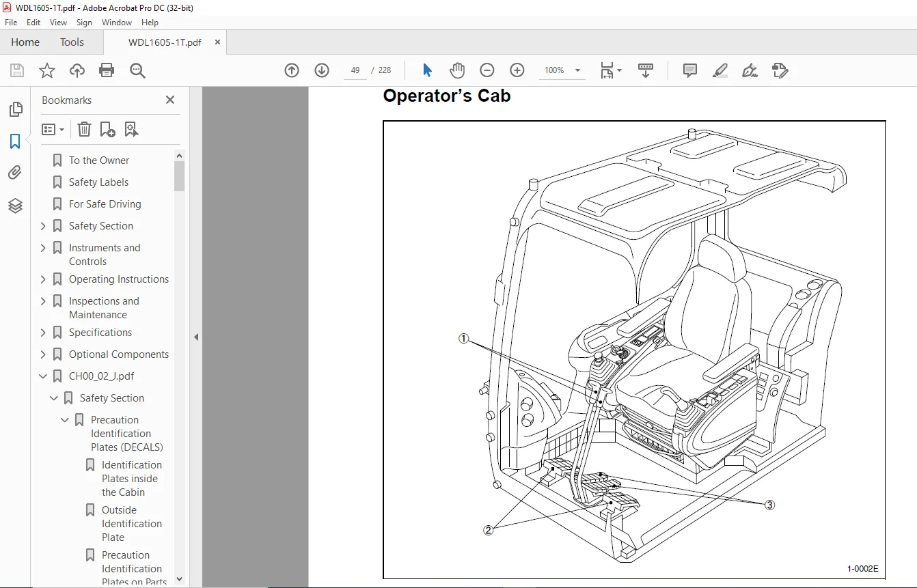Star this file as a favorite
Screen dimensions: 917x588
tap(47, 70)
